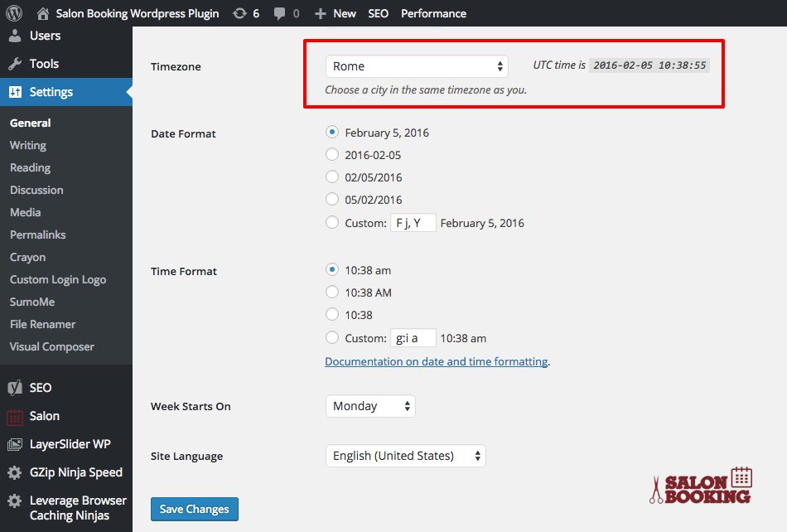
Task: Click the custom date format field
Action: (x=413, y=223)
